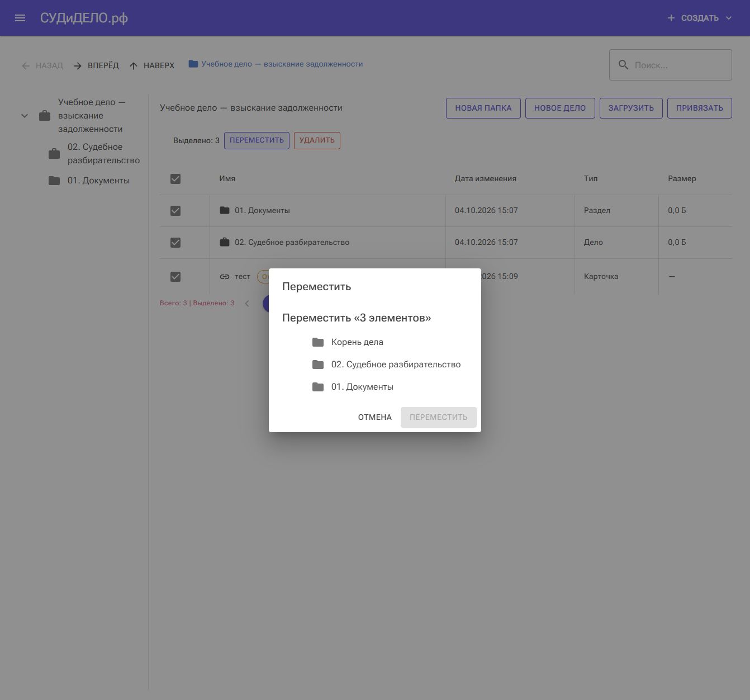Click ОТМЕНА to cancel the move dialog
The image size is (750, 700).
(x=375, y=417)
